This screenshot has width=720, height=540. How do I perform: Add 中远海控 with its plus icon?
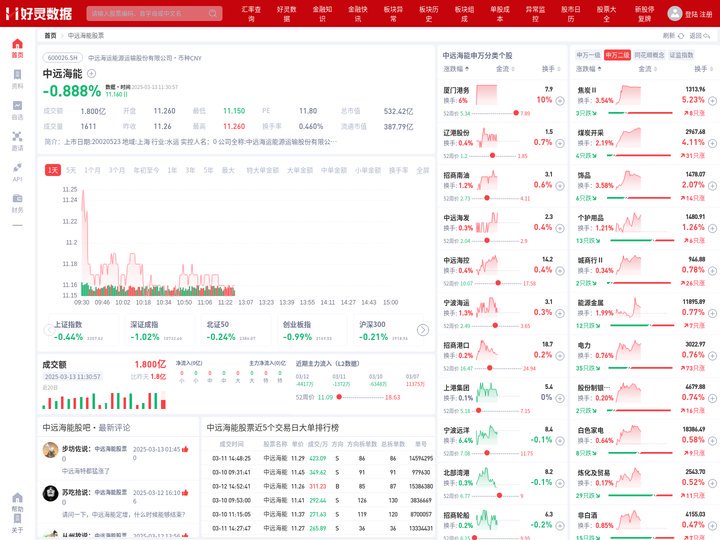click(560, 271)
